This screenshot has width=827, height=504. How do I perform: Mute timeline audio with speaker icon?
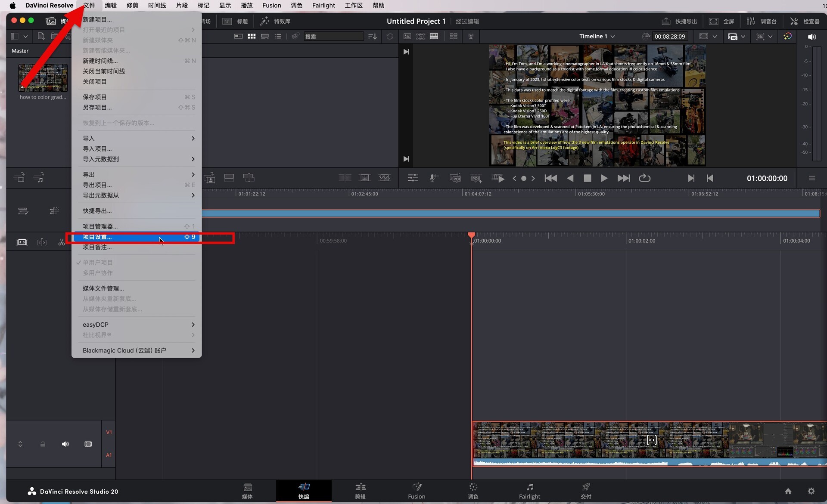click(65, 444)
